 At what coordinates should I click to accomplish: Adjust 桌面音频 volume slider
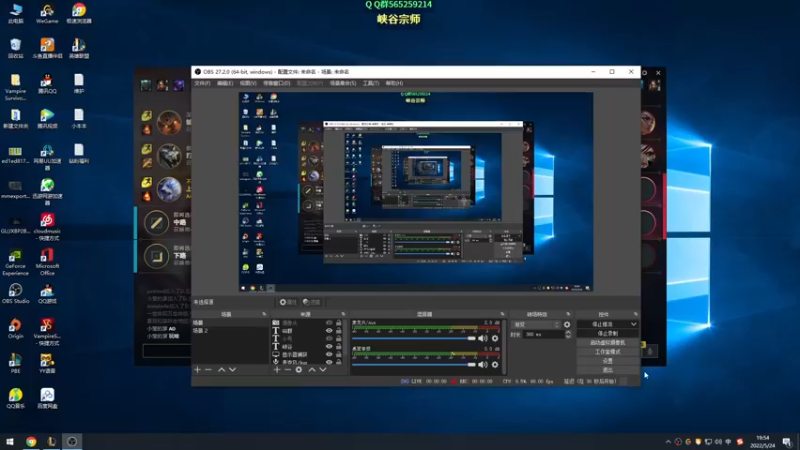[414, 364]
